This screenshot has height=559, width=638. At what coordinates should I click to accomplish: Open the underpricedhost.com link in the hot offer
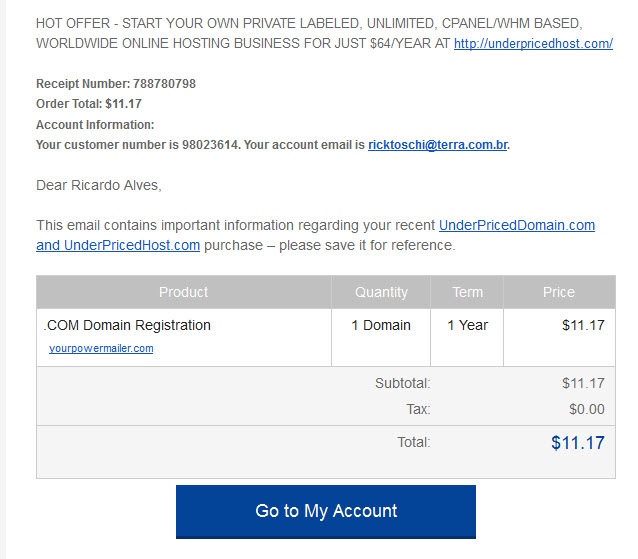tap(533, 44)
